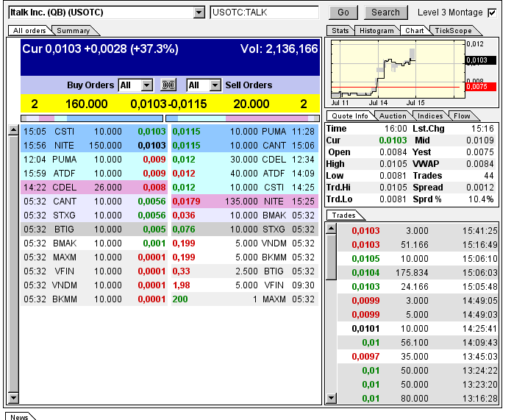
Task: Click the VWAP value 0.0084
Action: click(480, 164)
